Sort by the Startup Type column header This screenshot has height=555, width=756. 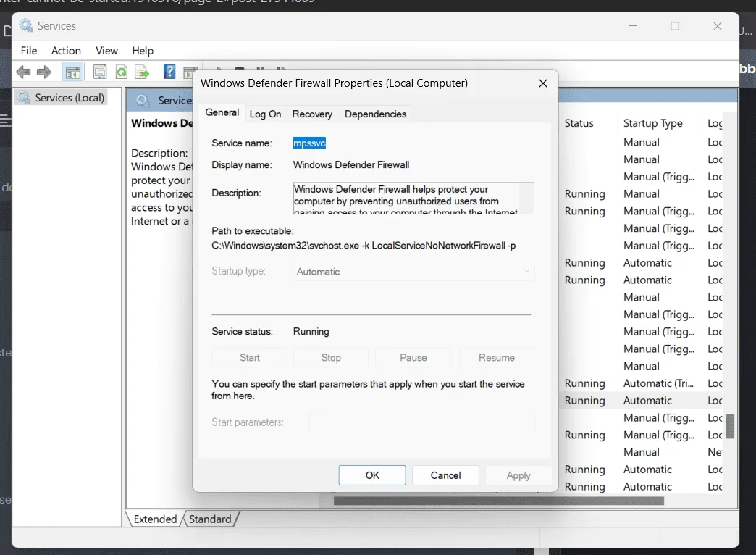(x=653, y=124)
